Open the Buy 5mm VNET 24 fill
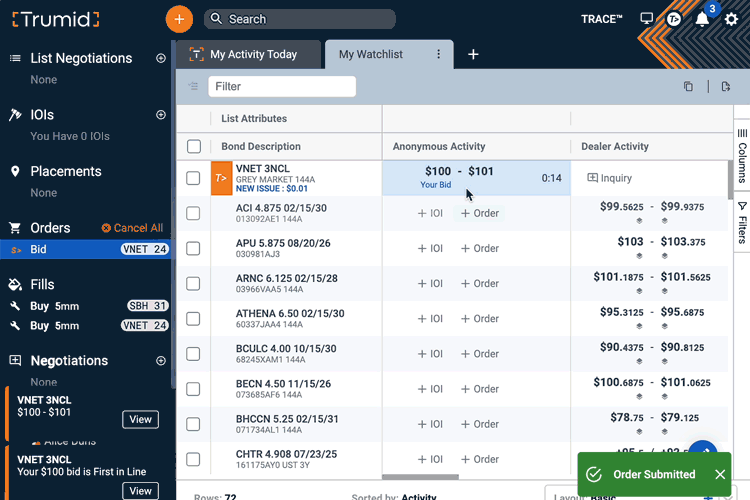Viewport: 750px width, 500px height. tap(88, 325)
